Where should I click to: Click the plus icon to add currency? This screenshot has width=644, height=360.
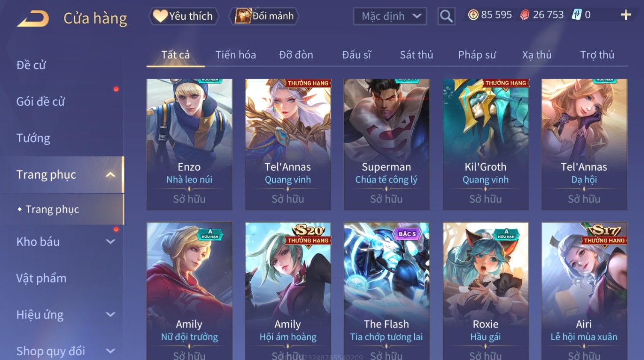coord(626,15)
